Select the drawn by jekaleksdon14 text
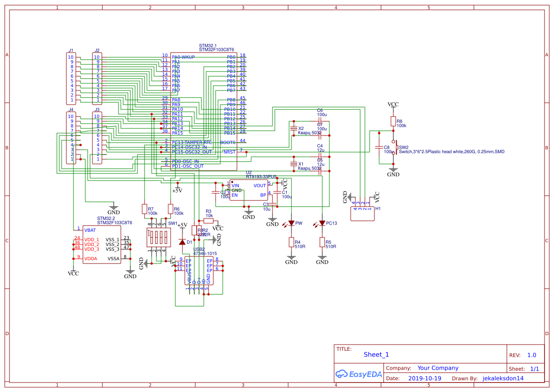 coord(505,378)
